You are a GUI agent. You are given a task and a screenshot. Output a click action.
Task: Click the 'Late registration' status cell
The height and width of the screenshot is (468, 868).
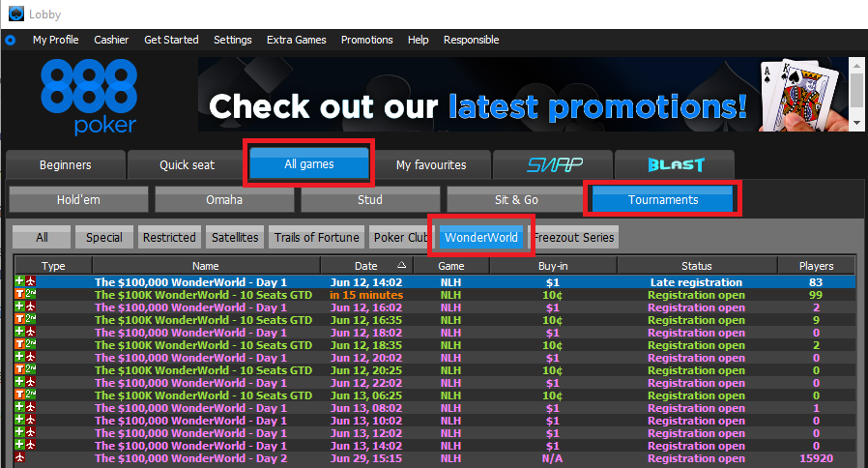pos(696,282)
